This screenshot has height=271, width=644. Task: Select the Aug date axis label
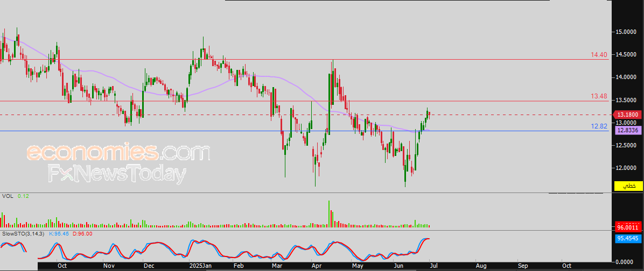(481, 266)
